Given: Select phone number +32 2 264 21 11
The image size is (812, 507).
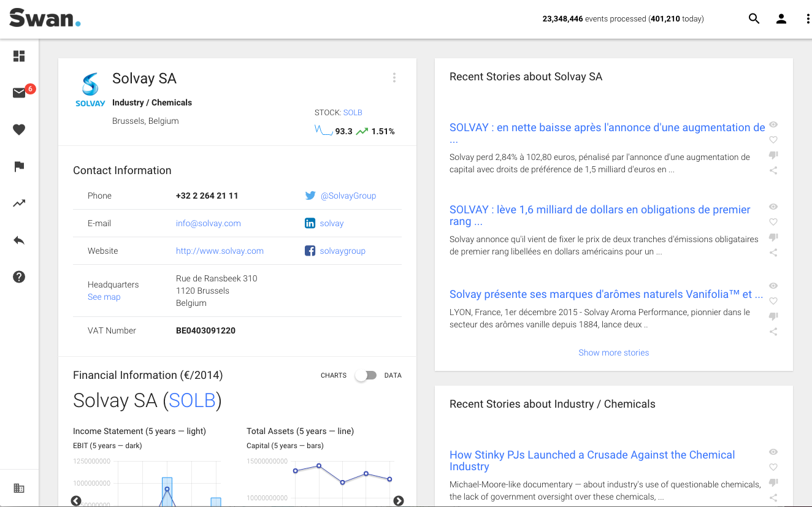Looking at the screenshot, I should coord(207,196).
